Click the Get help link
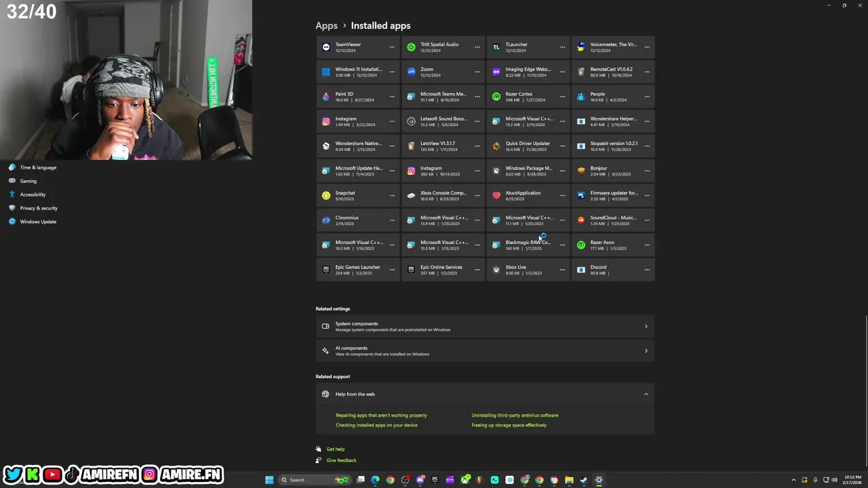 click(x=335, y=449)
